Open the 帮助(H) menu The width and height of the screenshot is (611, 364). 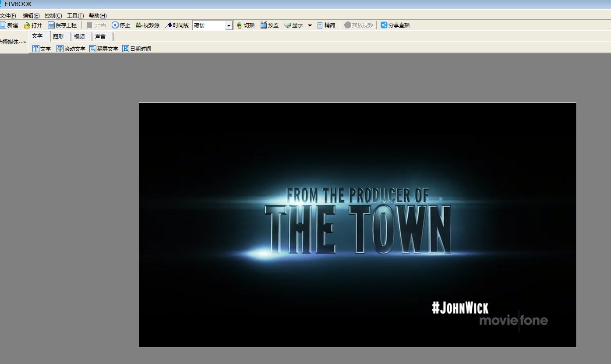(98, 16)
